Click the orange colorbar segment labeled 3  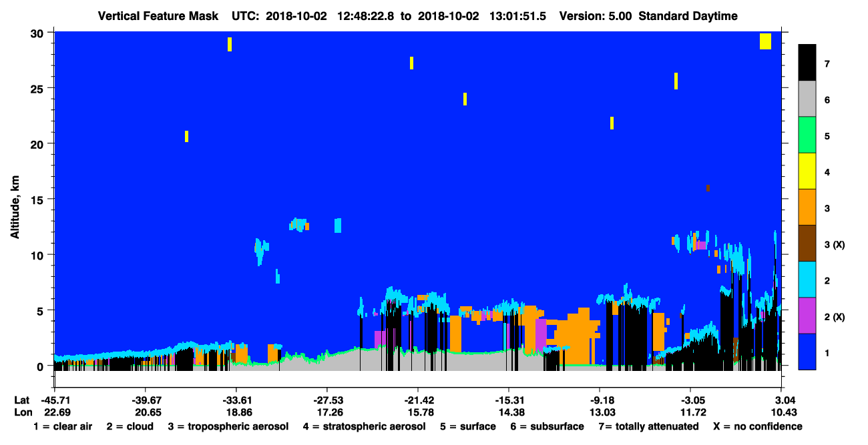point(807,207)
